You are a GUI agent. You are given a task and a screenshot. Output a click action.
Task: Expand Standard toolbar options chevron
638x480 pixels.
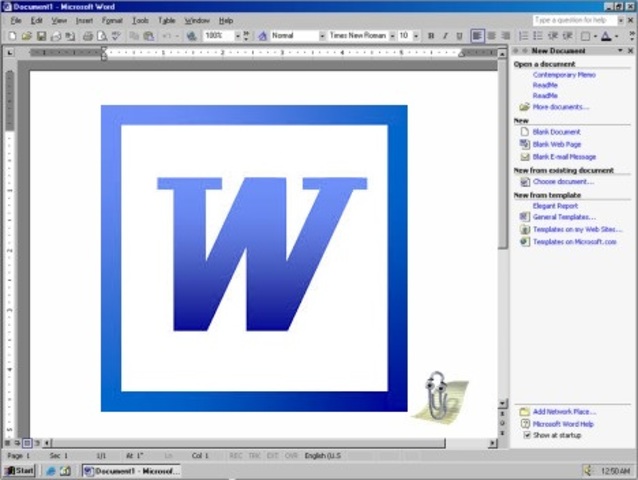tap(246, 36)
